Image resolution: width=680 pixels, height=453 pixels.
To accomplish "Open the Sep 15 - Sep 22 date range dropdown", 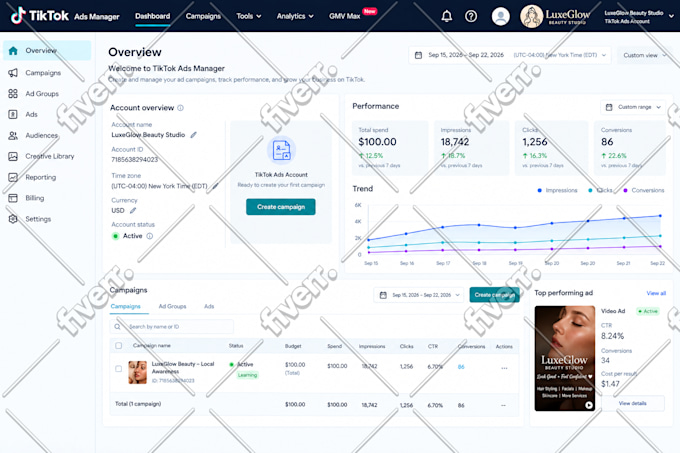I will point(510,55).
